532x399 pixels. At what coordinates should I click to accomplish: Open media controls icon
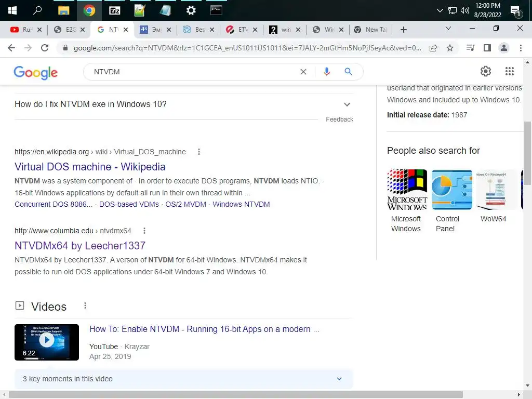(x=470, y=48)
